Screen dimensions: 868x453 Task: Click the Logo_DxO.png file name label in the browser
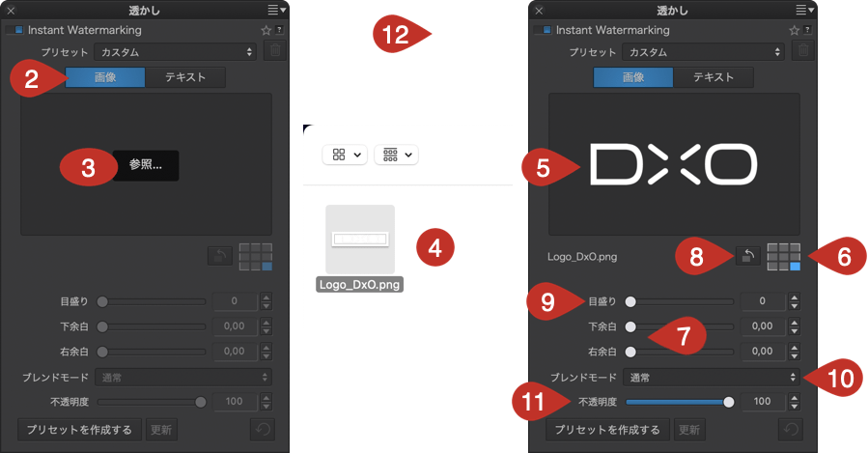pyautogui.click(x=360, y=285)
